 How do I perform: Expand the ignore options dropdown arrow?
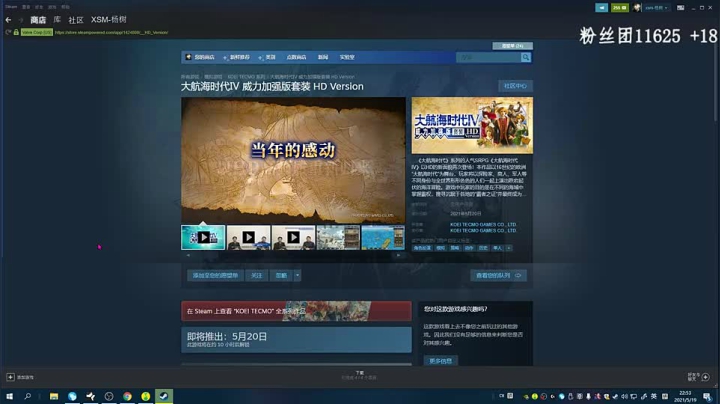click(x=298, y=275)
